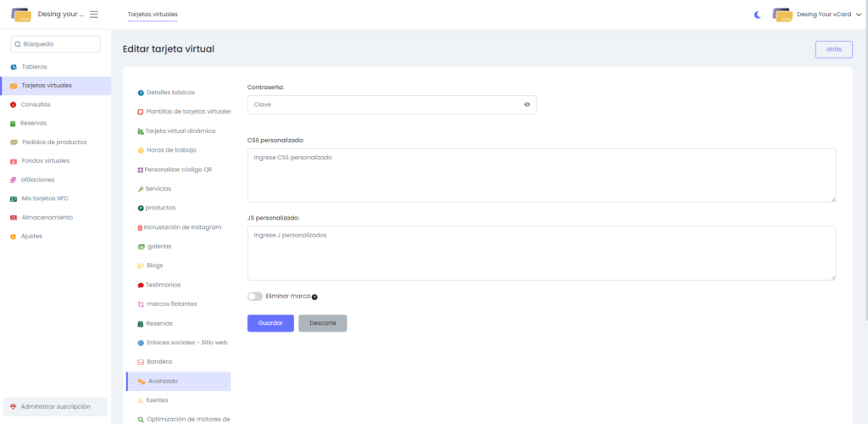Toggle dark mode moon icon

[x=758, y=14]
